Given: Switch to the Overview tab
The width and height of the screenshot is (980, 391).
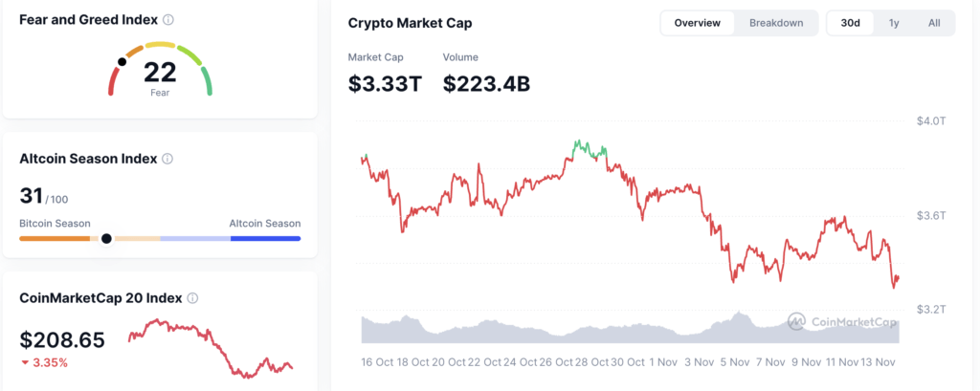Looking at the screenshot, I should coord(697,23).
